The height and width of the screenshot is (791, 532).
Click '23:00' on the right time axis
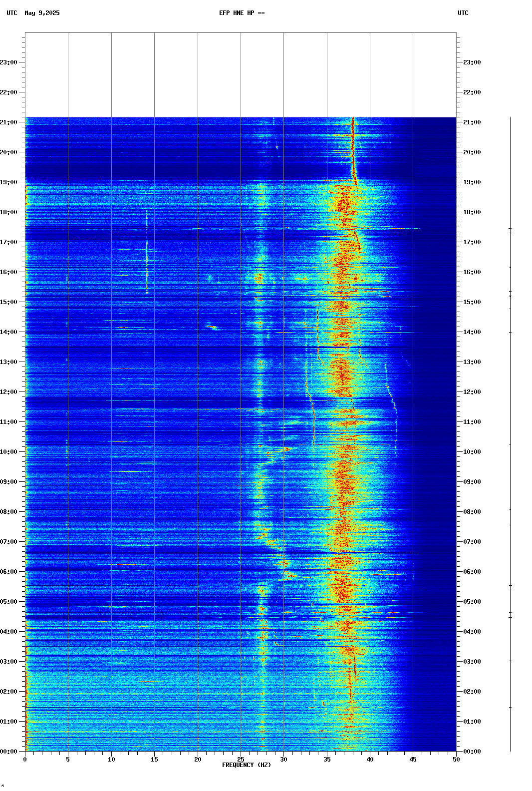click(x=472, y=62)
